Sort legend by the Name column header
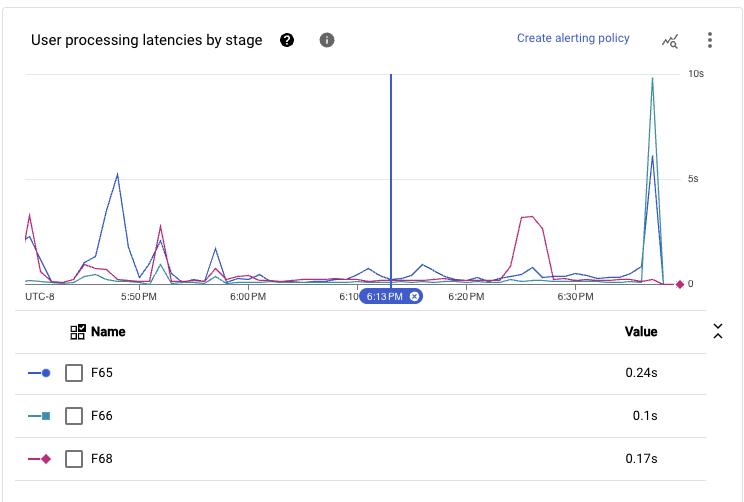Viewport: 744px width, 502px height. click(108, 332)
